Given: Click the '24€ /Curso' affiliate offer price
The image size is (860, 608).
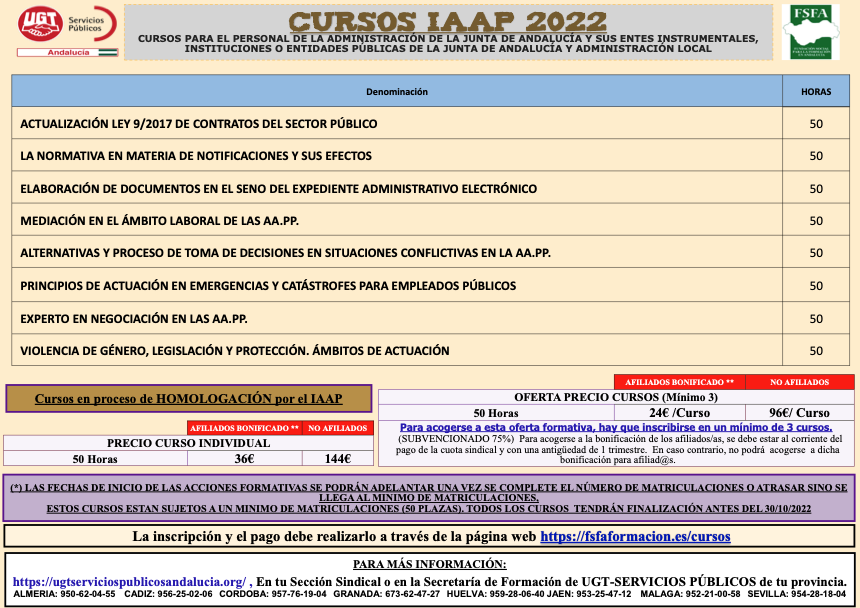Looking at the screenshot, I should (x=680, y=412).
